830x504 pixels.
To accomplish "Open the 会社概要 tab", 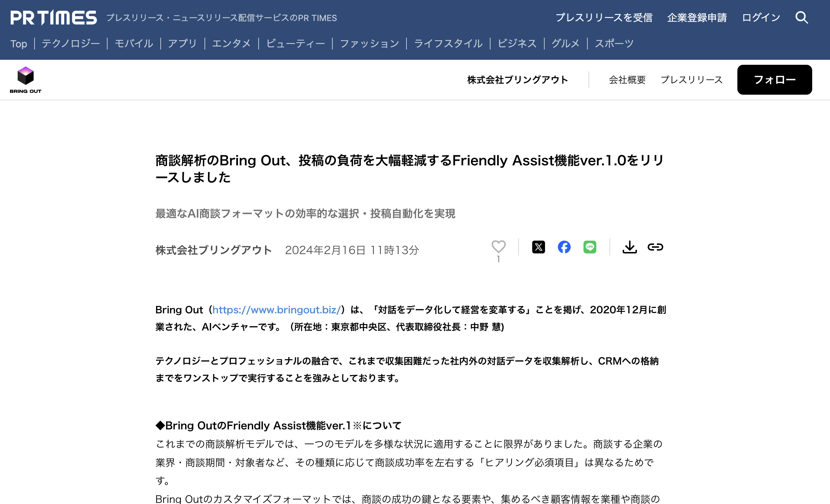I will 627,80.
